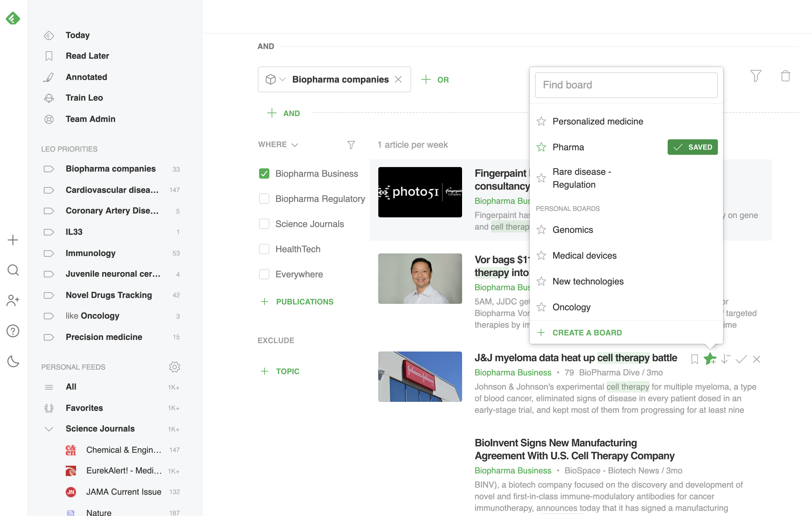Open Personal Feeds settings gear

click(x=174, y=367)
